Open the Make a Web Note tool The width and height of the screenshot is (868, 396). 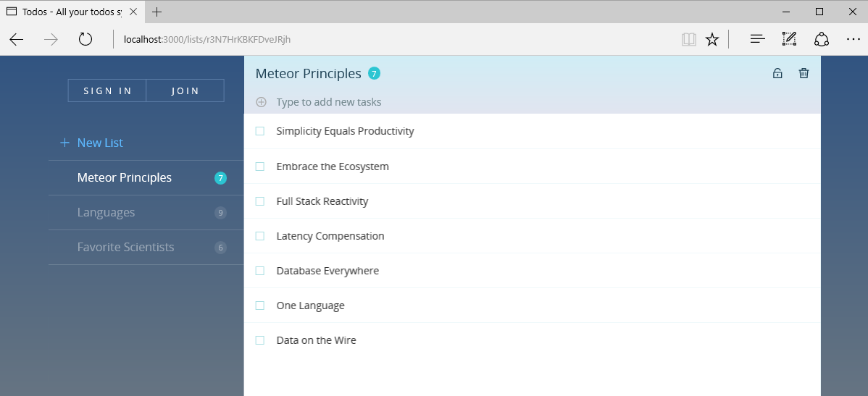pos(789,39)
